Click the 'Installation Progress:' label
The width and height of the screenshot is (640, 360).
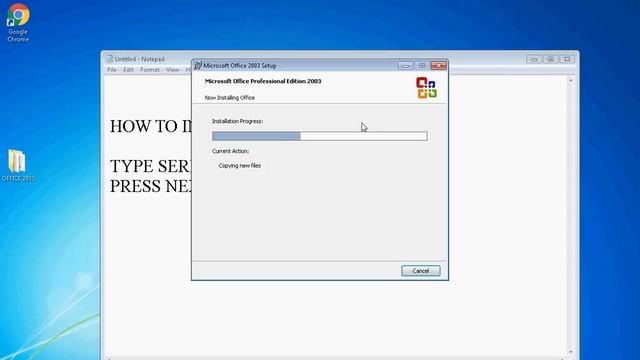tap(237, 121)
